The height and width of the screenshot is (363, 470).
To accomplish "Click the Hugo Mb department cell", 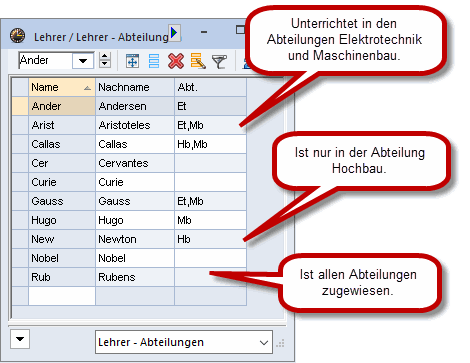I will point(210,220).
